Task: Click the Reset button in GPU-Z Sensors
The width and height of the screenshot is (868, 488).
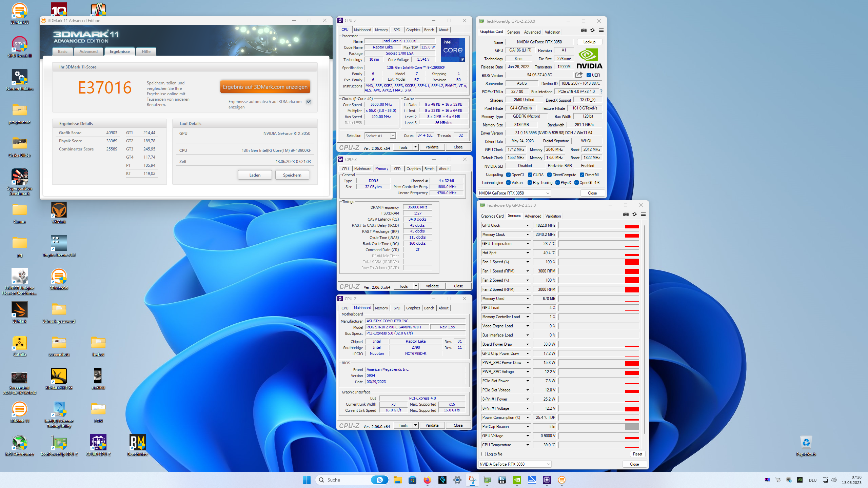Action: 637,454
